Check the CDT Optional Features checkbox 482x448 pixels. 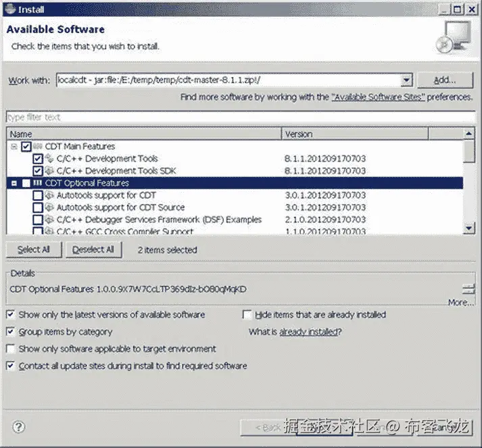26,183
